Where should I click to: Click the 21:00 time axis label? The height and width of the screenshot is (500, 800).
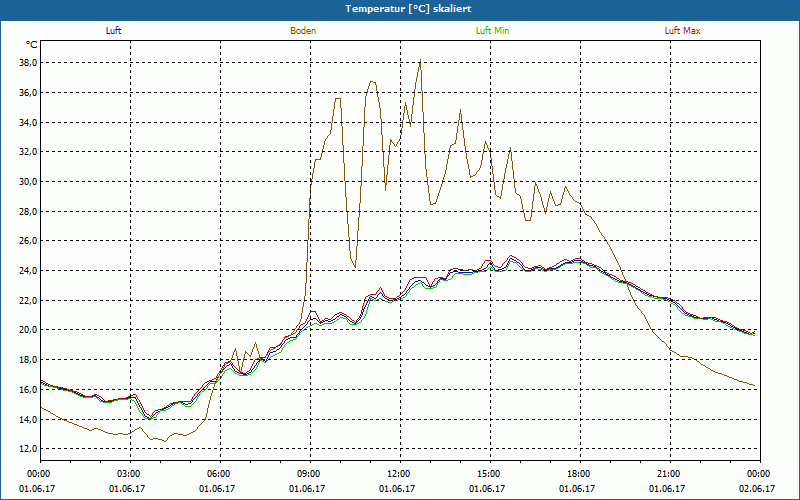pyautogui.click(x=670, y=474)
